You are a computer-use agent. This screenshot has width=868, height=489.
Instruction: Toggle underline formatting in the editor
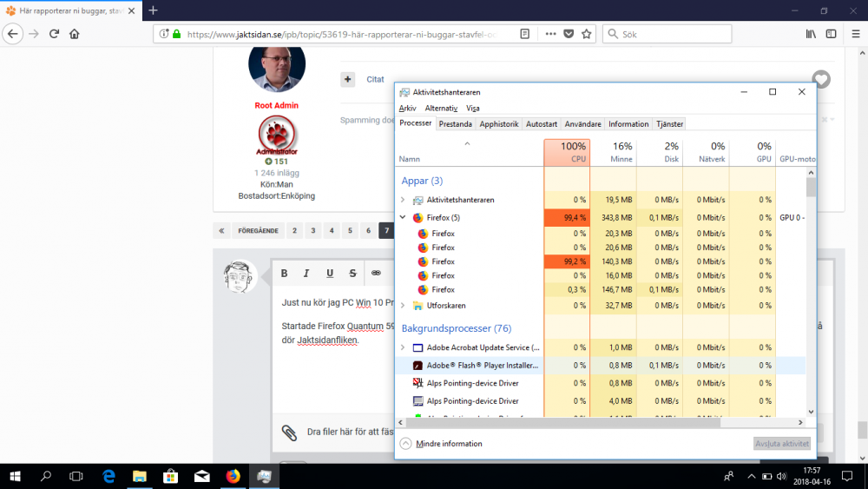[330, 273]
